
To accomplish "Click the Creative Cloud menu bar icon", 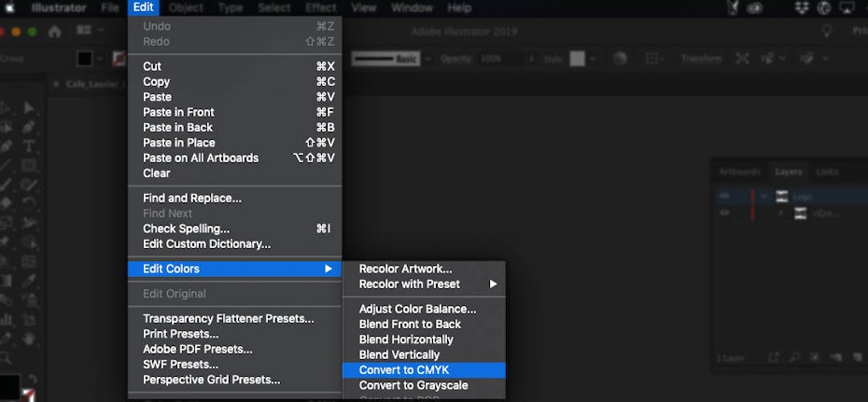I will tap(754, 8).
